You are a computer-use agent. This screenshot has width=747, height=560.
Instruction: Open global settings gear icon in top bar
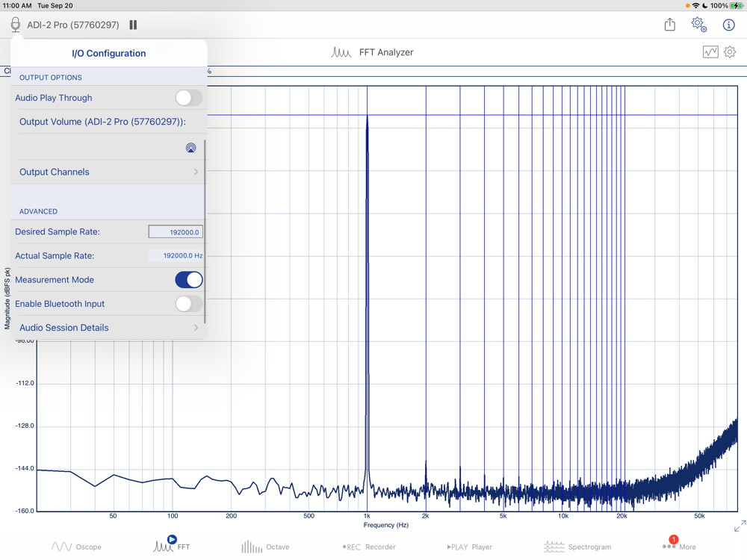tap(698, 25)
